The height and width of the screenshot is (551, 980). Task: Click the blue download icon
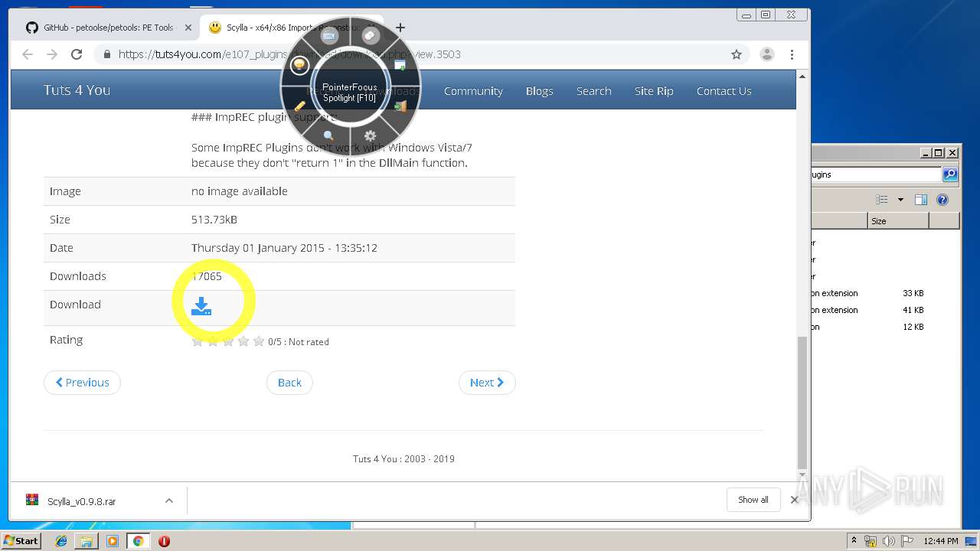pyautogui.click(x=201, y=306)
